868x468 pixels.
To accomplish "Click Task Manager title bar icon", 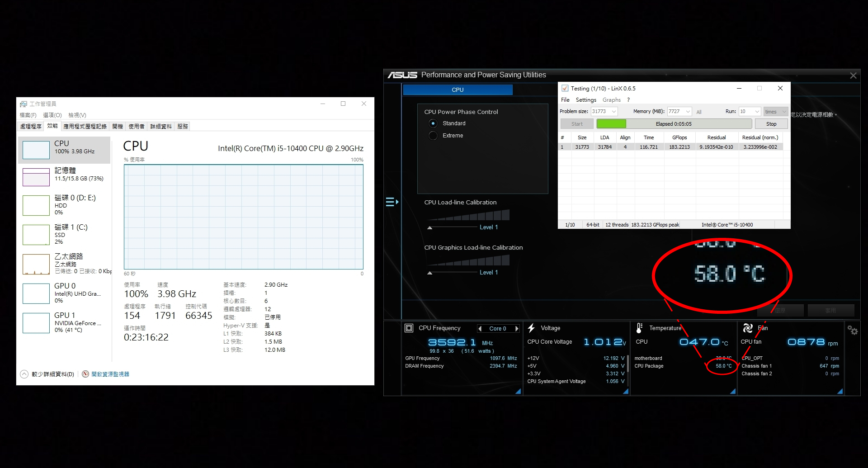I will click(24, 104).
